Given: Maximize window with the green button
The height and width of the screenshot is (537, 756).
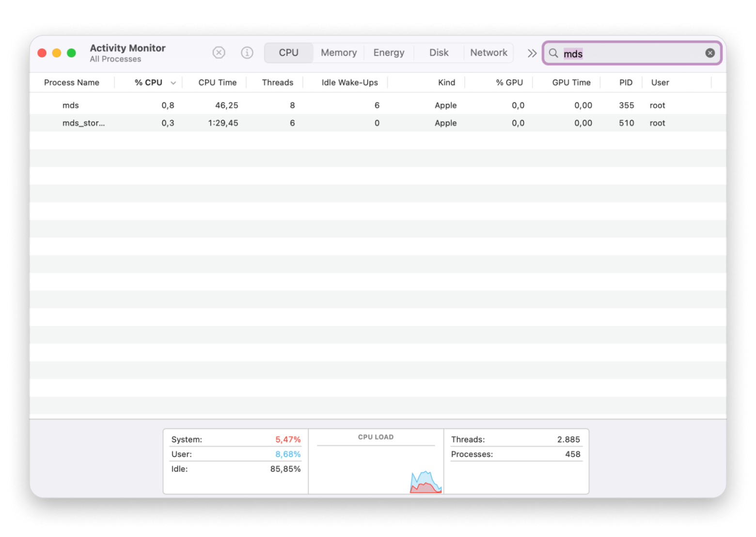Looking at the screenshot, I should click(71, 53).
